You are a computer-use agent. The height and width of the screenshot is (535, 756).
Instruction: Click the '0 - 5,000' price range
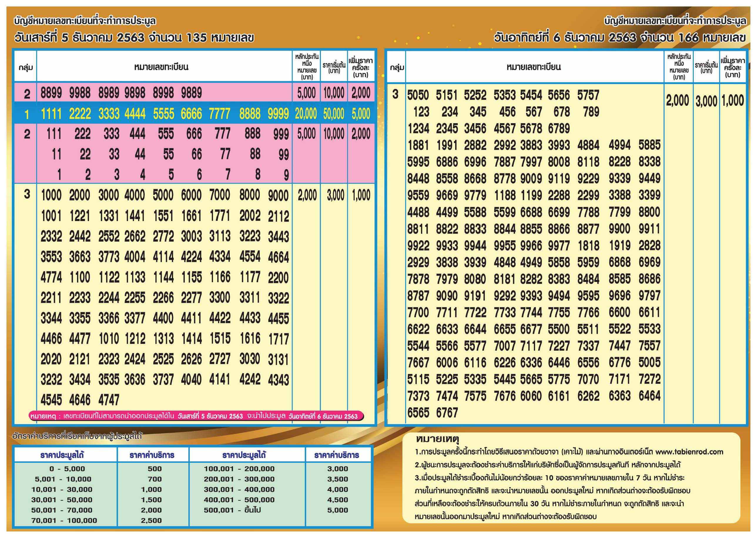click(x=67, y=469)
